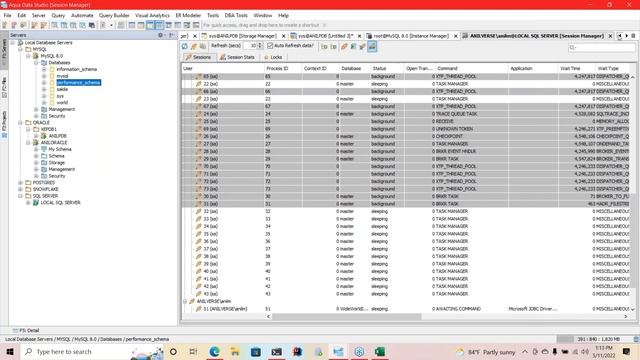Click the Windows Start button
The height and width of the screenshot is (360, 640).
(x=10, y=351)
